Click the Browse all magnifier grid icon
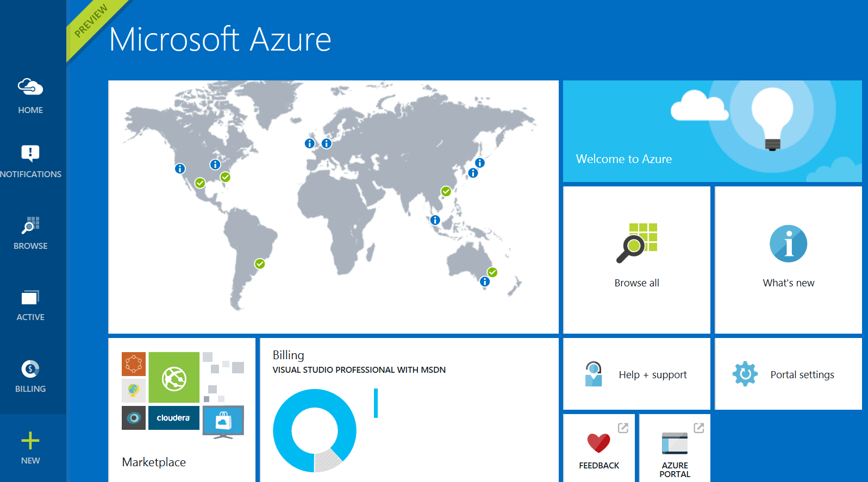The image size is (868, 482). coord(637,243)
